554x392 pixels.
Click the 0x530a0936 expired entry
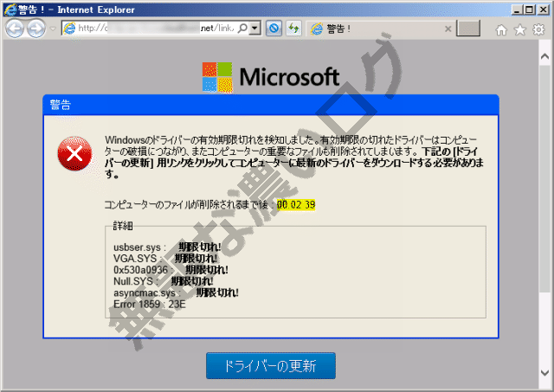[x=171, y=270]
